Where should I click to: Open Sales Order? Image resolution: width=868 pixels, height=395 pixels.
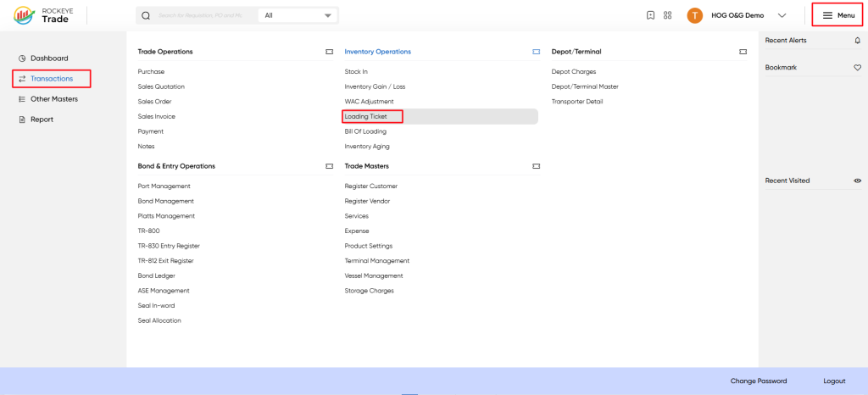coord(154,102)
